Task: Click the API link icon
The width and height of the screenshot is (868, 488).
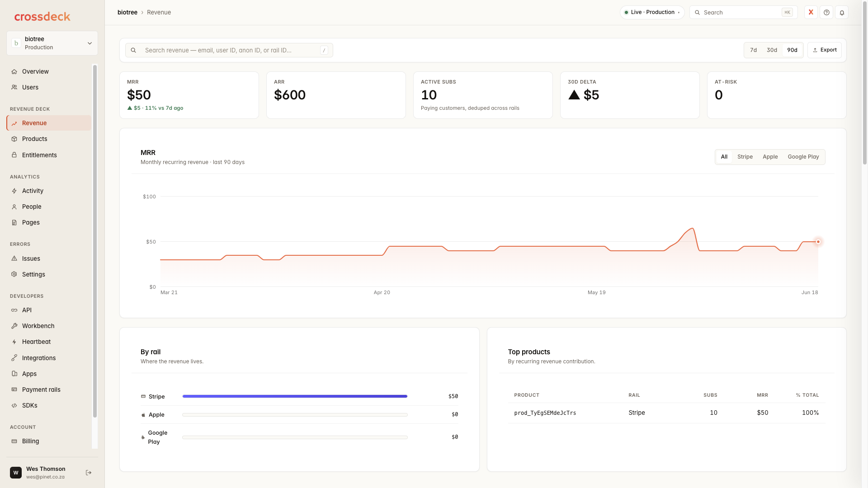Action: 14,310
